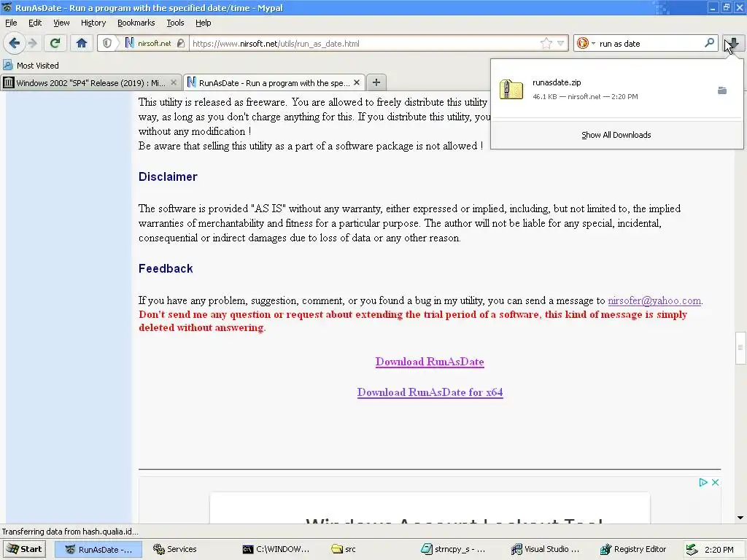Click the scrollbar down arrow
The width and height of the screenshot is (747, 560).
click(740, 518)
